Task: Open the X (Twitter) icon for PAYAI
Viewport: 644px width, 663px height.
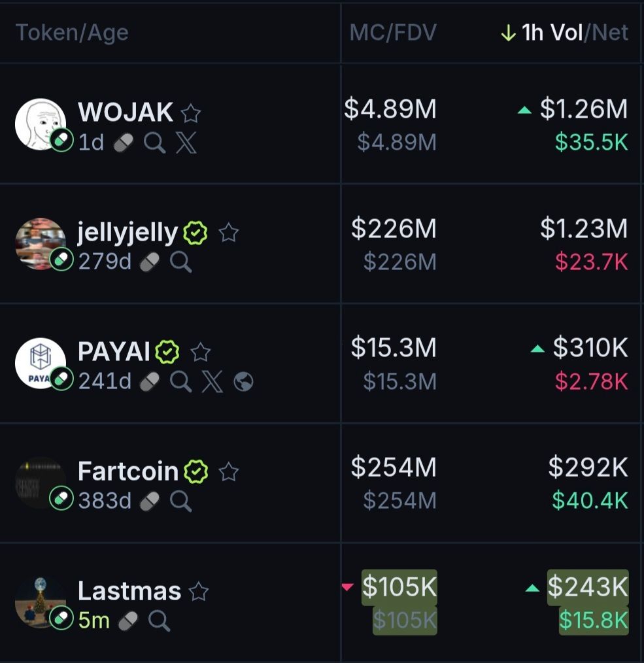Action: click(x=212, y=382)
